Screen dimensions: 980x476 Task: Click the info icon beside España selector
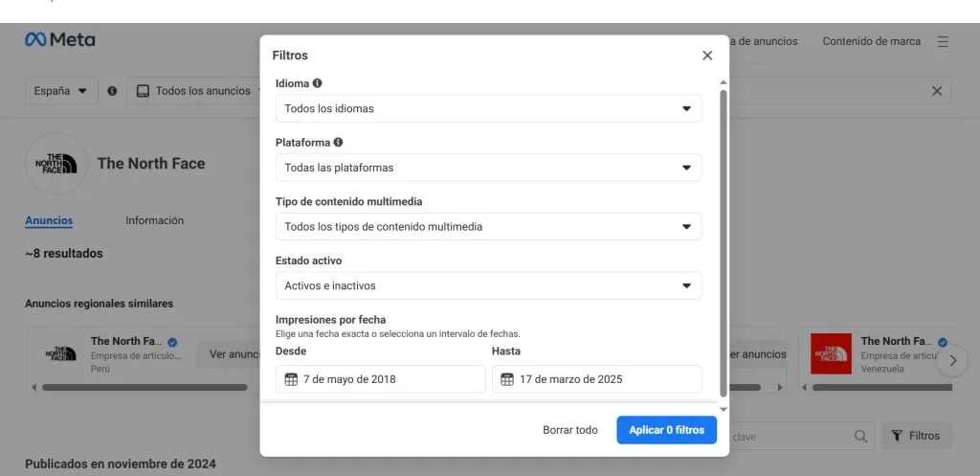click(112, 91)
